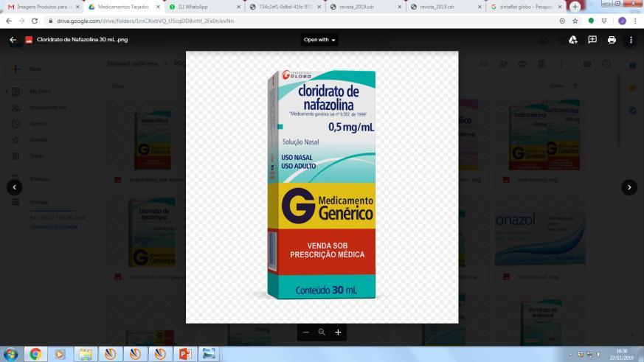Open Chrome from the Windows taskbar
This screenshot has height=362, width=644.
point(35,354)
